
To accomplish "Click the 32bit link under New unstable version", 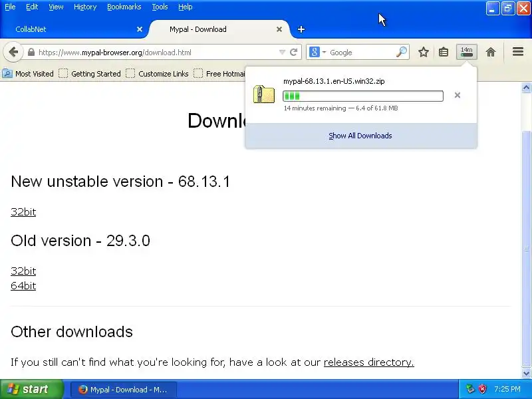I will click(x=23, y=211).
